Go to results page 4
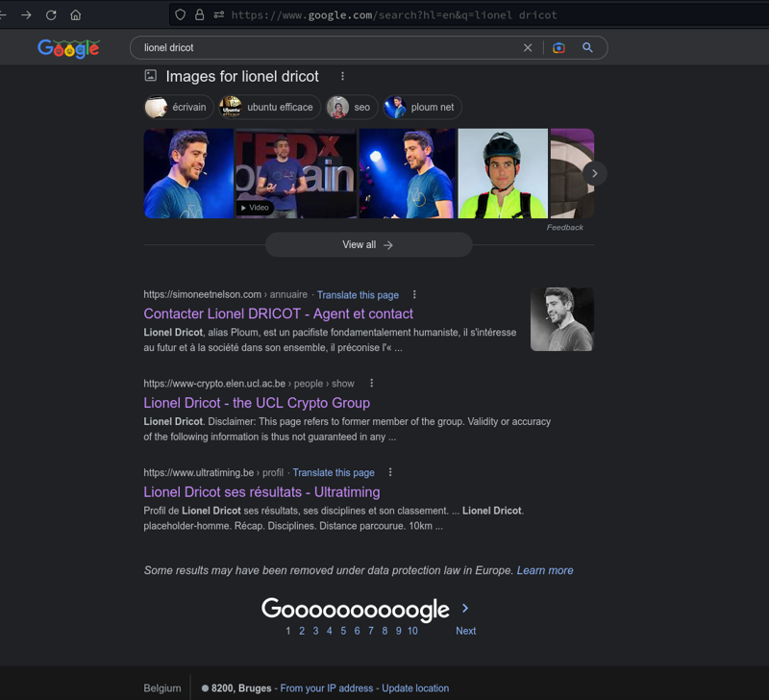This screenshot has height=700, width=769. tap(329, 631)
